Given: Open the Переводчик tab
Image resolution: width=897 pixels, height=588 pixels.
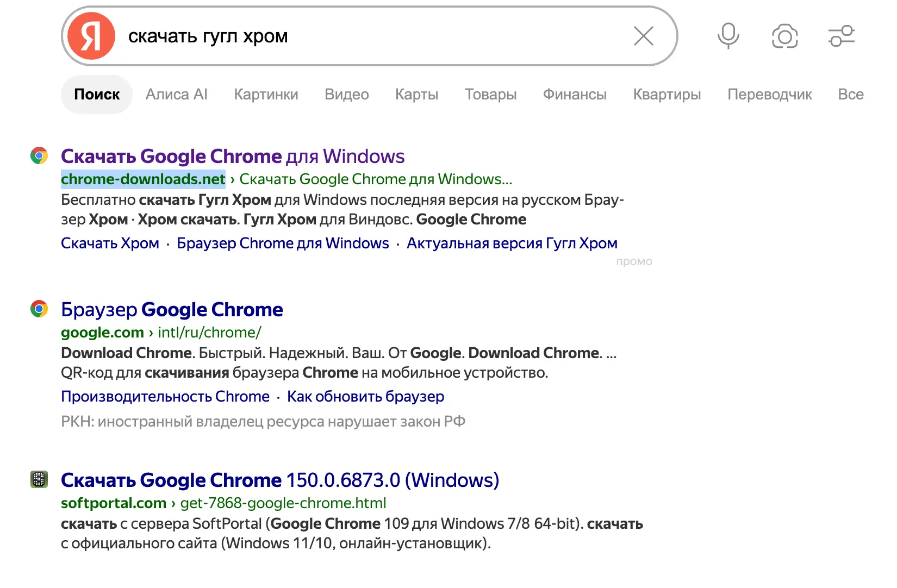Looking at the screenshot, I should tap(770, 95).
